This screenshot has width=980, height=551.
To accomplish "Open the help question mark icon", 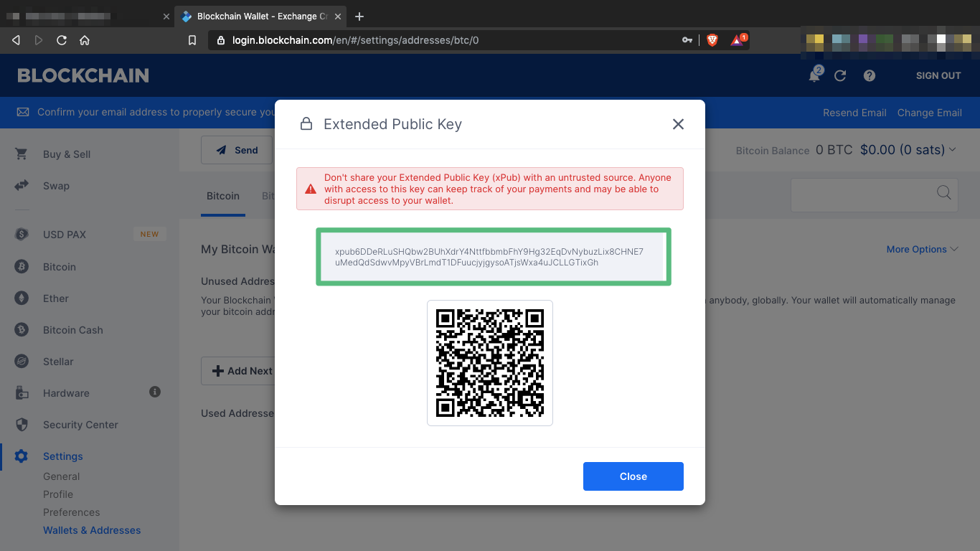I will [870, 75].
